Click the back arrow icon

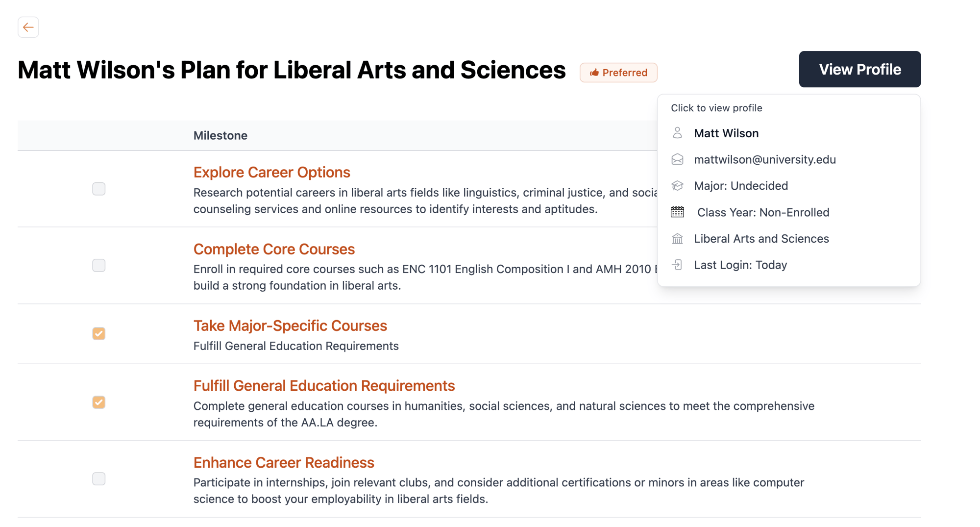tap(28, 27)
